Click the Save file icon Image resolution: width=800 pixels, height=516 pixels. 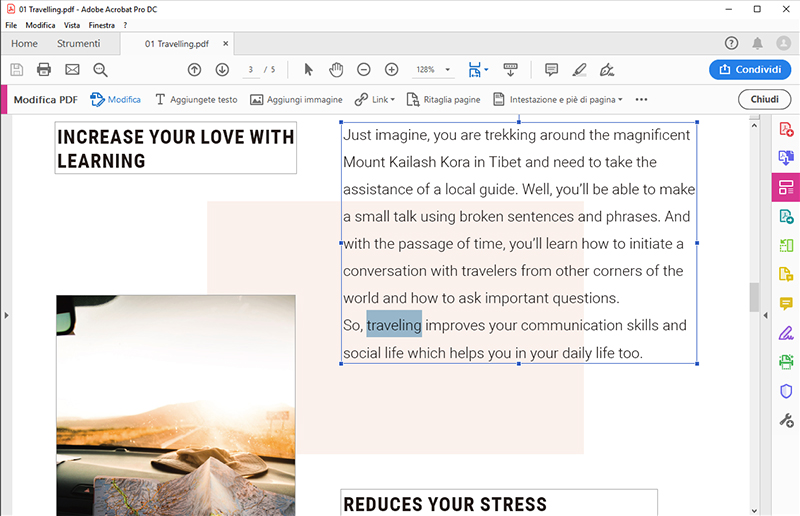(x=16, y=69)
